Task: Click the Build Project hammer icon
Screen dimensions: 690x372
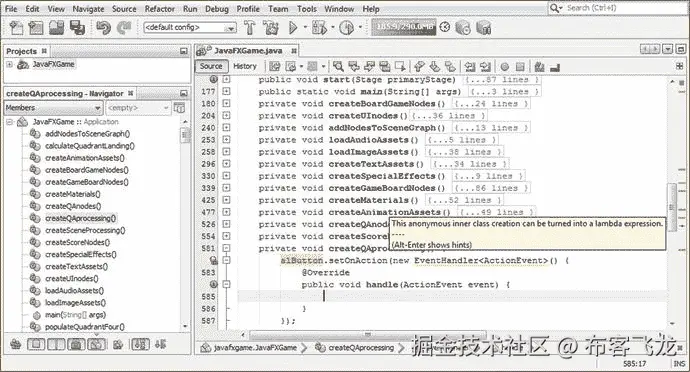Action: click(250, 28)
